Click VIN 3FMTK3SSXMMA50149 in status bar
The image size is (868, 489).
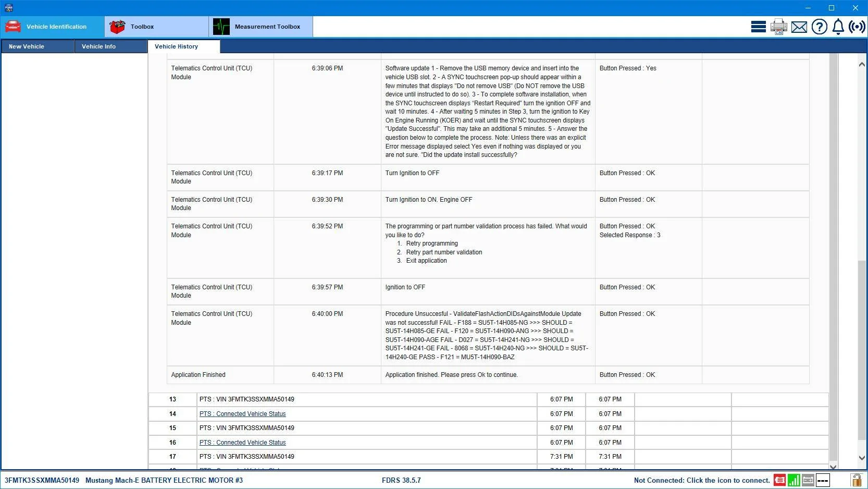[x=42, y=480]
